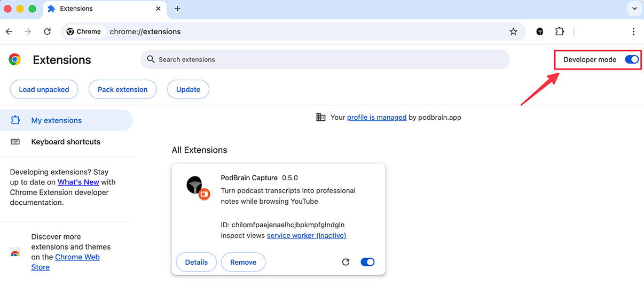Go back to previous page
This screenshot has height=293, width=644.
[9, 32]
